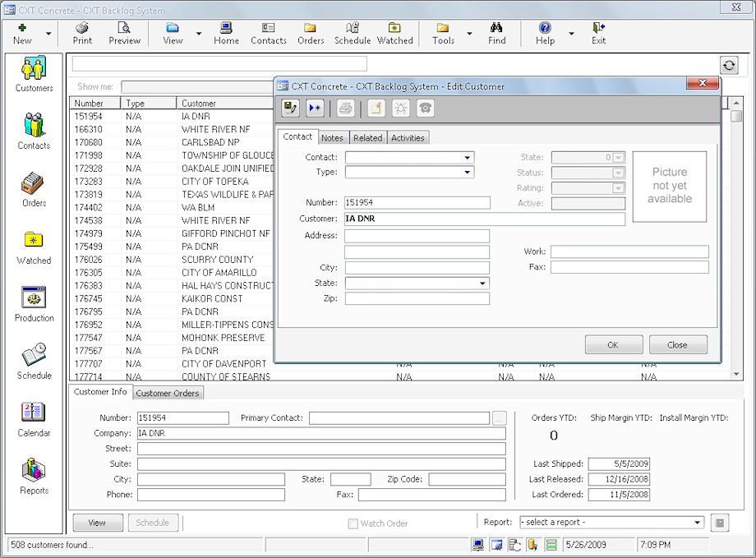
Task: Switch to the Related tab
Action: pos(367,138)
